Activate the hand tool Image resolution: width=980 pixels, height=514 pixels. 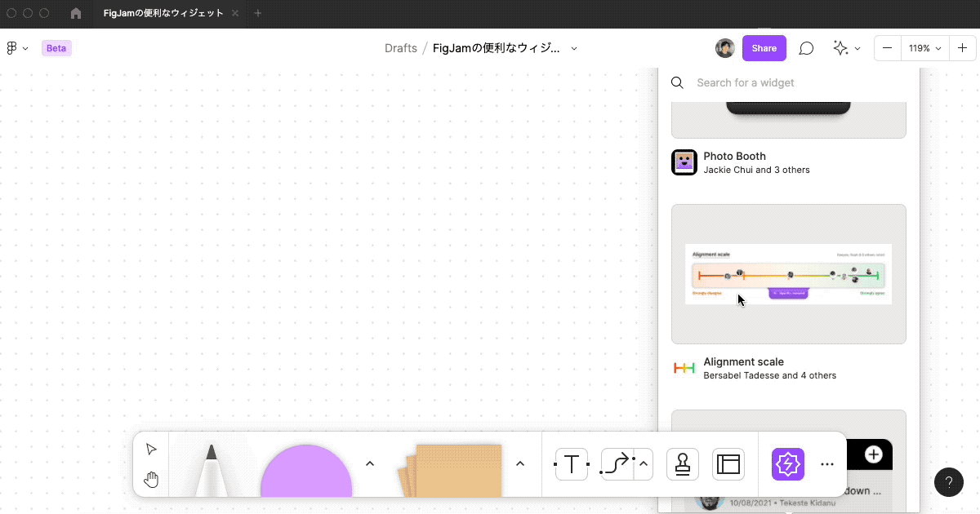coord(151,480)
